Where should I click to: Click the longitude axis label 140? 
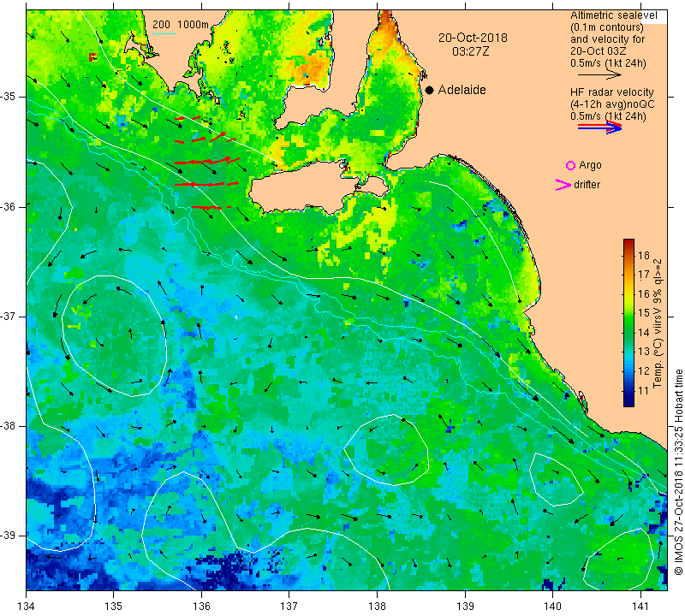[x=552, y=607]
